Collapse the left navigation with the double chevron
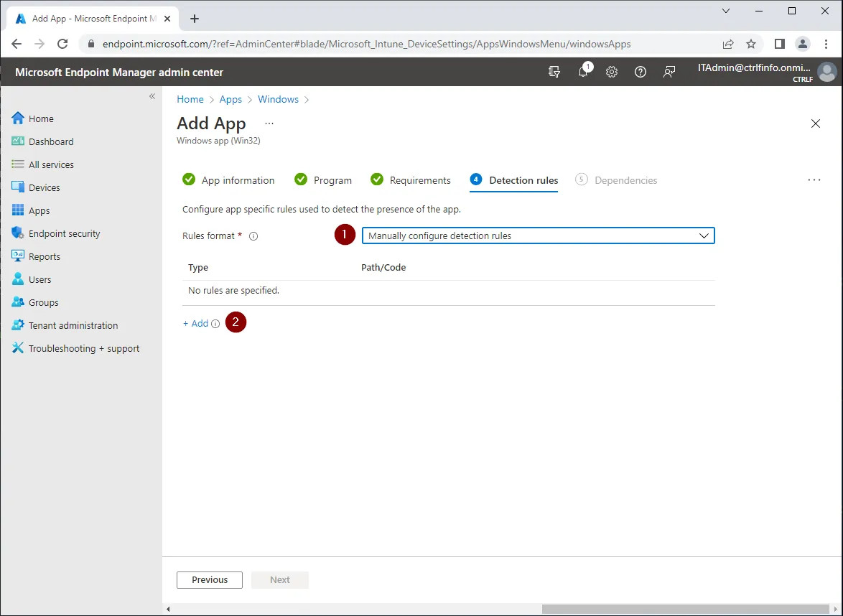This screenshot has height=616, width=843. [152, 96]
